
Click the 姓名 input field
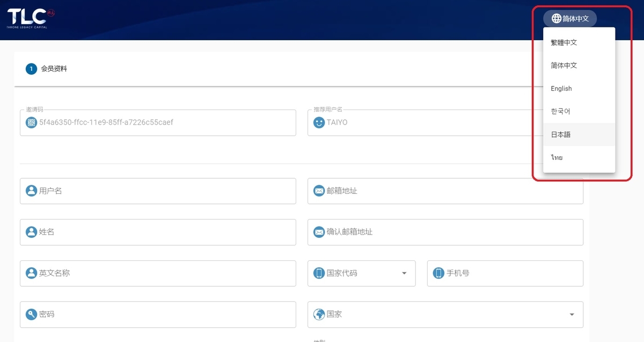pos(158,232)
